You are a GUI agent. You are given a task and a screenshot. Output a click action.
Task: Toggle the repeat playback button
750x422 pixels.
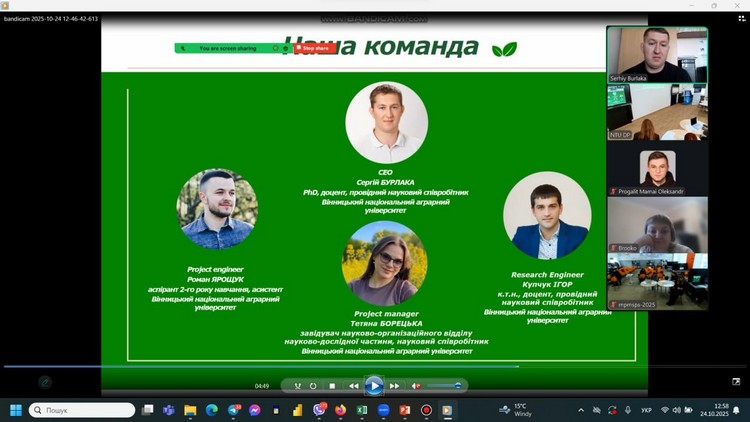[x=313, y=386]
